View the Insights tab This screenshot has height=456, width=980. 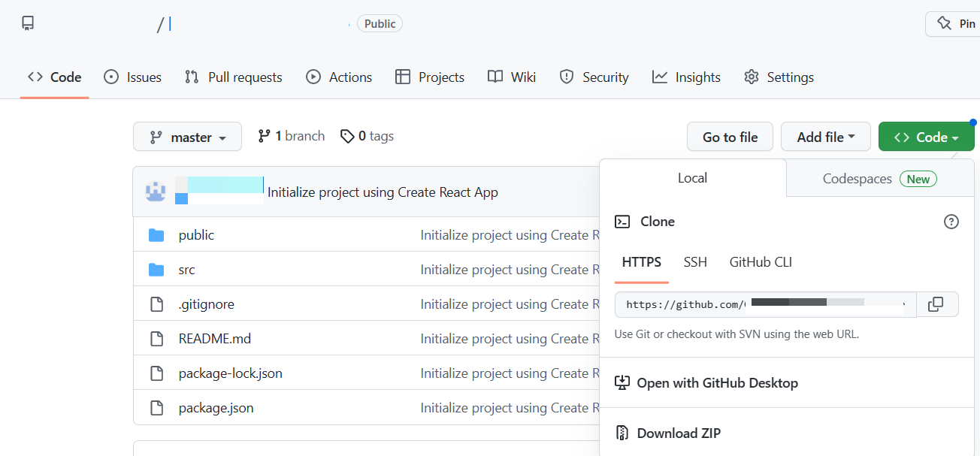tap(686, 77)
